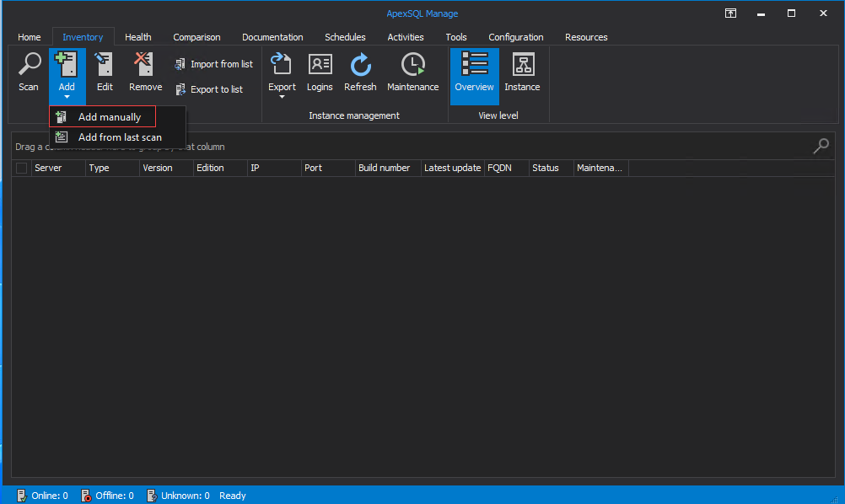This screenshot has height=504, width=845.
Task: Click the Add server icon
Action: [x=67, y=65]
